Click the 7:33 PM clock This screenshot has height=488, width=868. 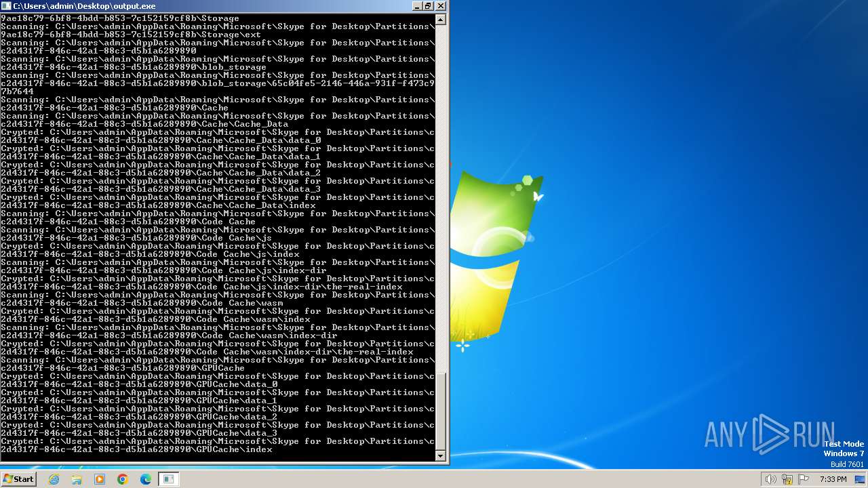point(833,479)
